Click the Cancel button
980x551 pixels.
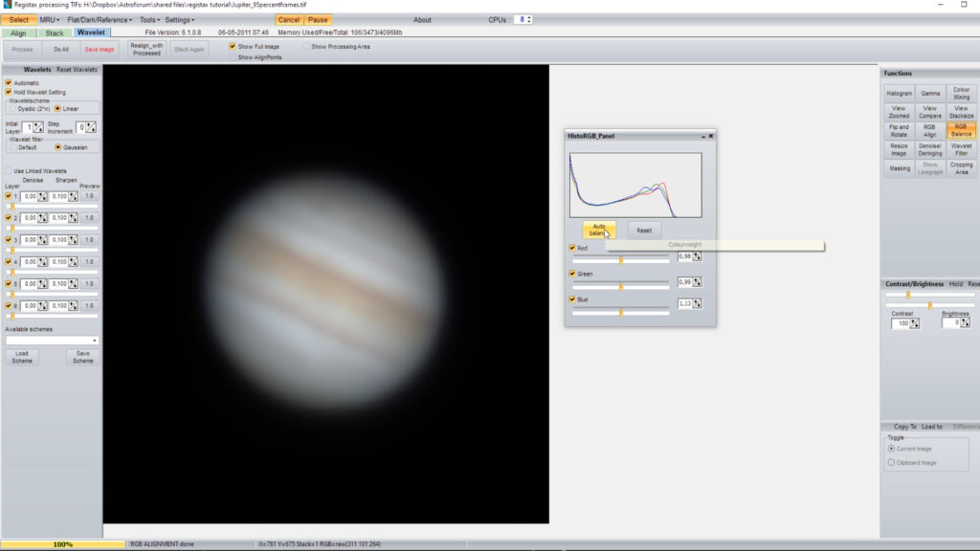point(289,20)
